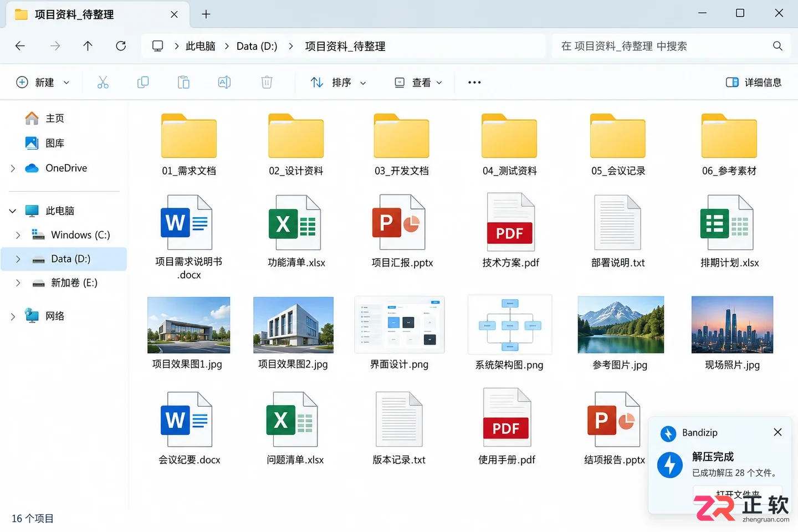Go back with the left arrow
Image resolution: width=798 pixels, height=532 pixels.
click(x=21, y=46)
